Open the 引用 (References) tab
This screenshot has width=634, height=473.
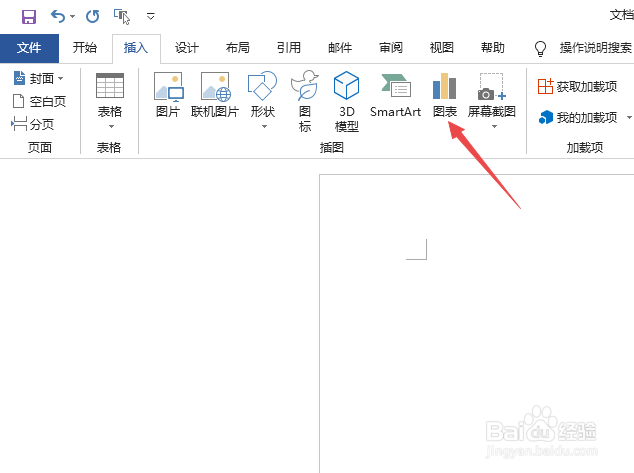(x=289, y=48)
